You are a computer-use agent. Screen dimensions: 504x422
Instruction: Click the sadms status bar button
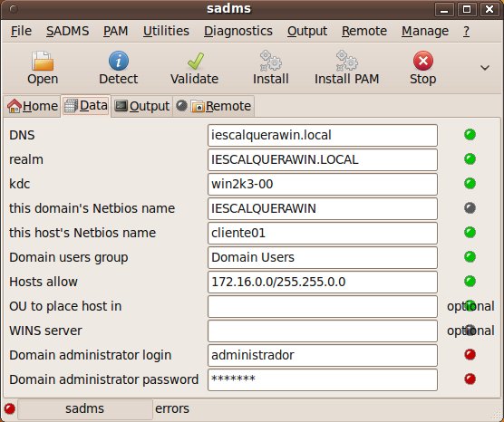[x=85, y=408]
